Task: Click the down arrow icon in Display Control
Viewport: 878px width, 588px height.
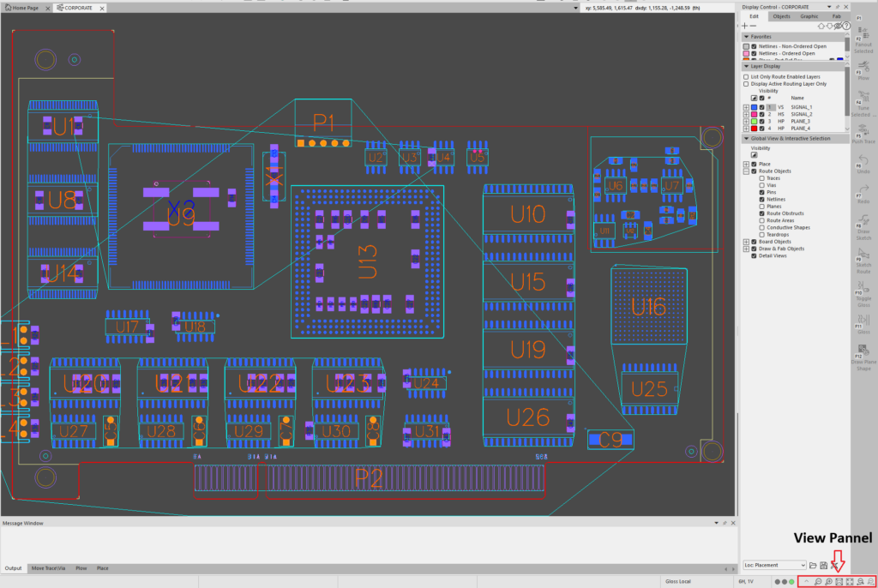Action: (830, 26)
